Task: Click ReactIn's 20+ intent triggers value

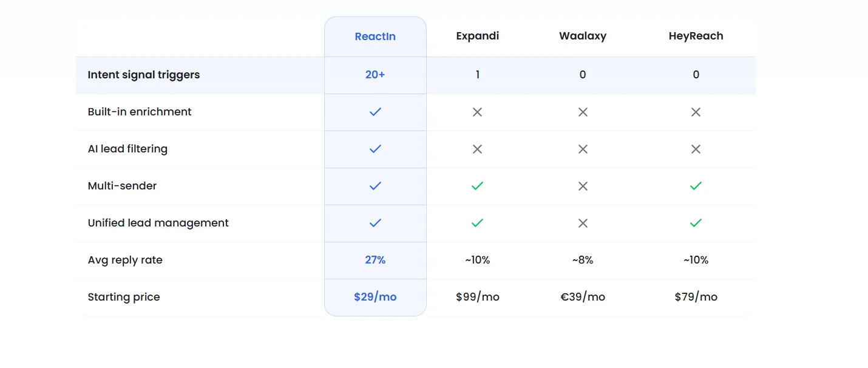Action: click(375, 75)
